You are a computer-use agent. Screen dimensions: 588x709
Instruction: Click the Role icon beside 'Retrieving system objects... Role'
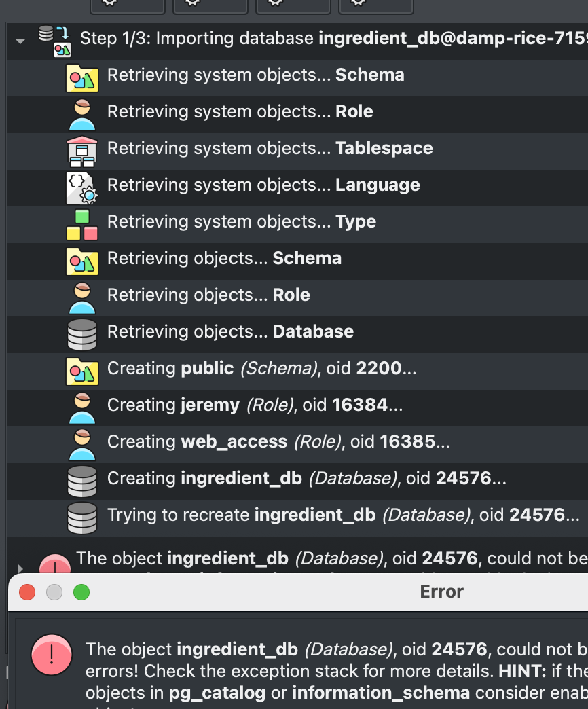(x=81, y=115)
